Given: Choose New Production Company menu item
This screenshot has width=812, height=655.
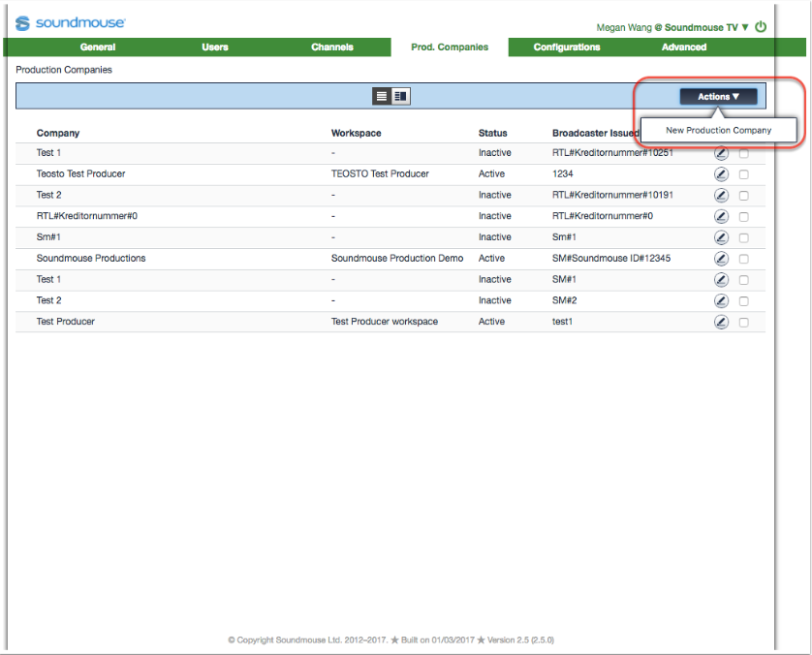Looking at the screenshot, I should [x=718, y=131].
